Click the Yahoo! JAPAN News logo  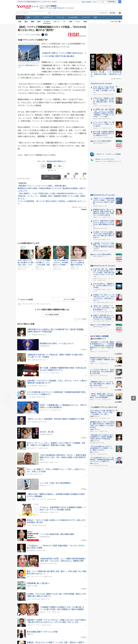27,7
